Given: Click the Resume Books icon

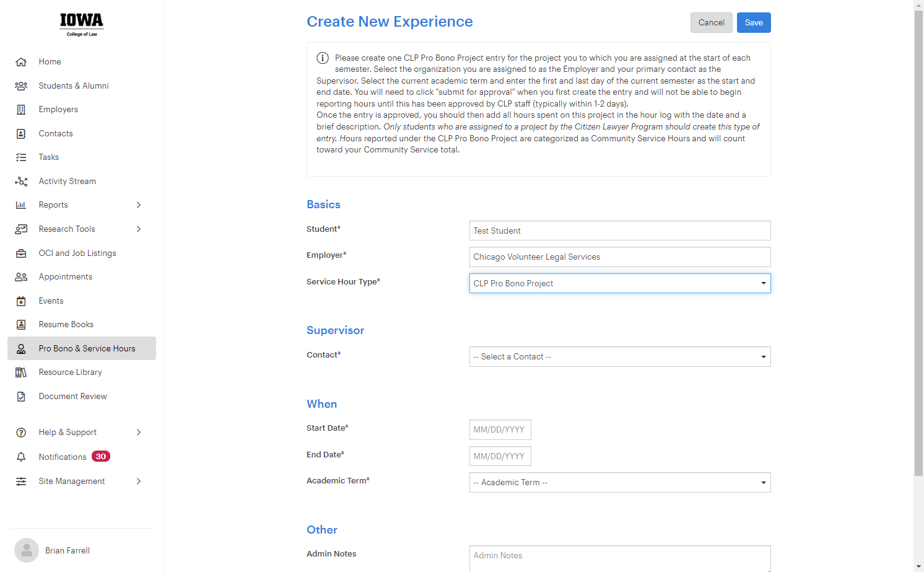Looking at the screenshot, I should point(21,325).
